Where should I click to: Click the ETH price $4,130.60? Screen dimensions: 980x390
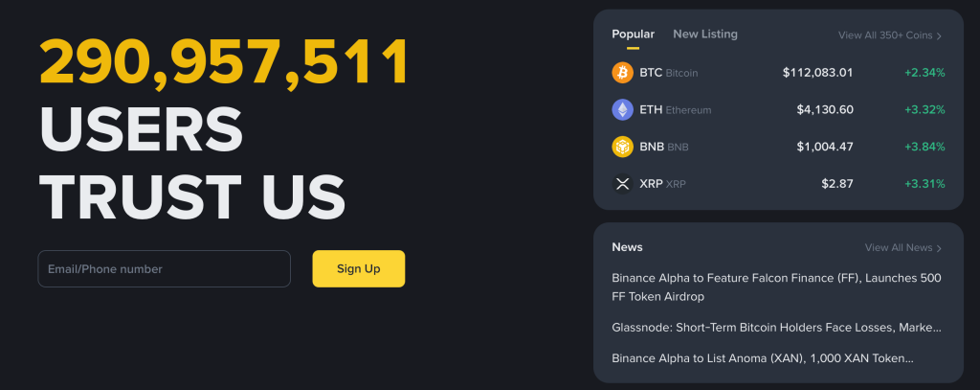click(x=824, y=110)
